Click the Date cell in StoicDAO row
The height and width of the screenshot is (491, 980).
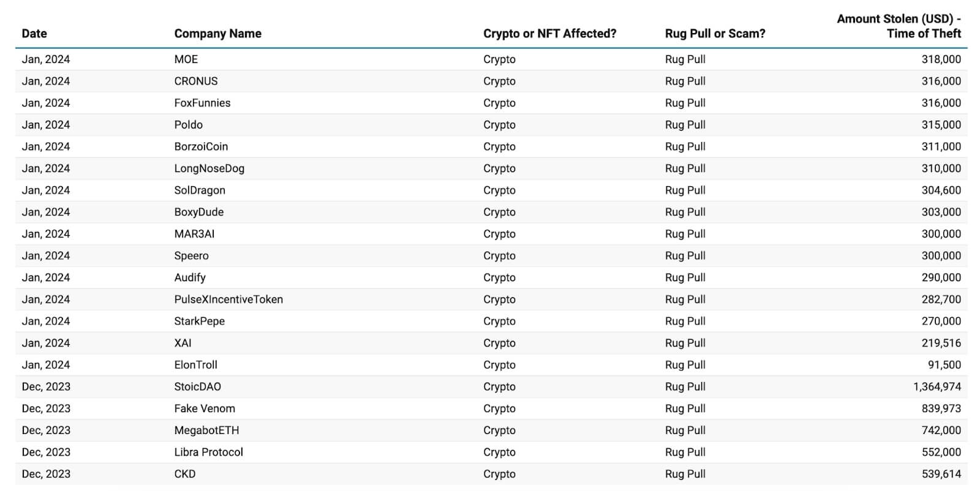click(x=46, y=387)
